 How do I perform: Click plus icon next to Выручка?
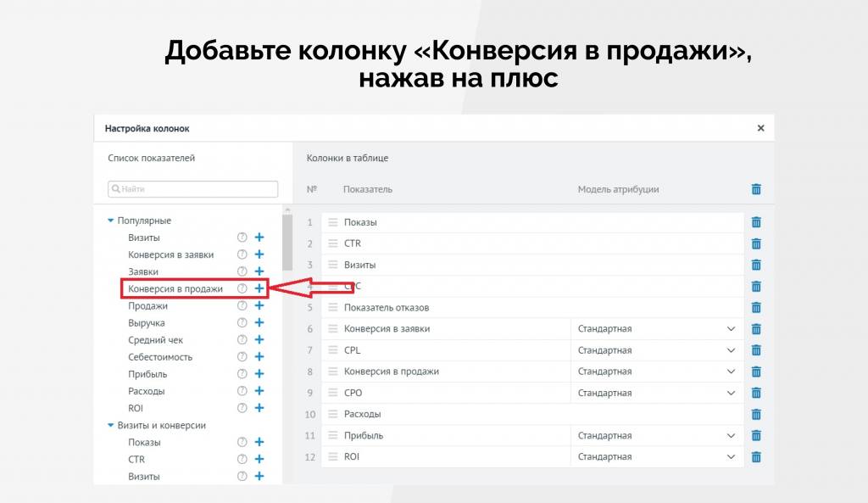tap(259, 323)
